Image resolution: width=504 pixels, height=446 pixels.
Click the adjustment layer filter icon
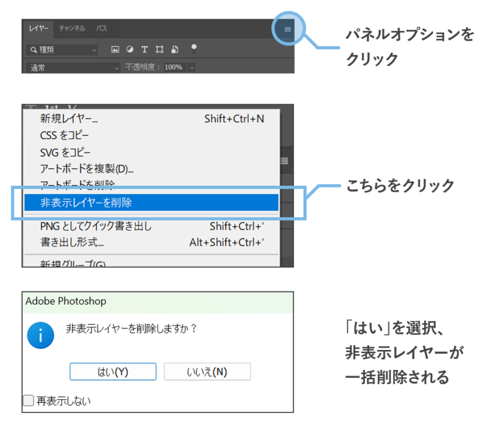(x=130, y=50)
